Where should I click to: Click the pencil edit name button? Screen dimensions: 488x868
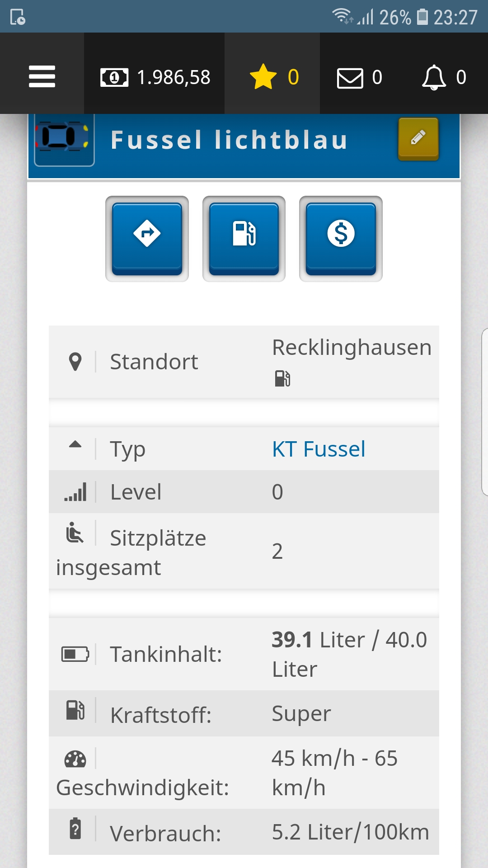(x=418, y=138)
